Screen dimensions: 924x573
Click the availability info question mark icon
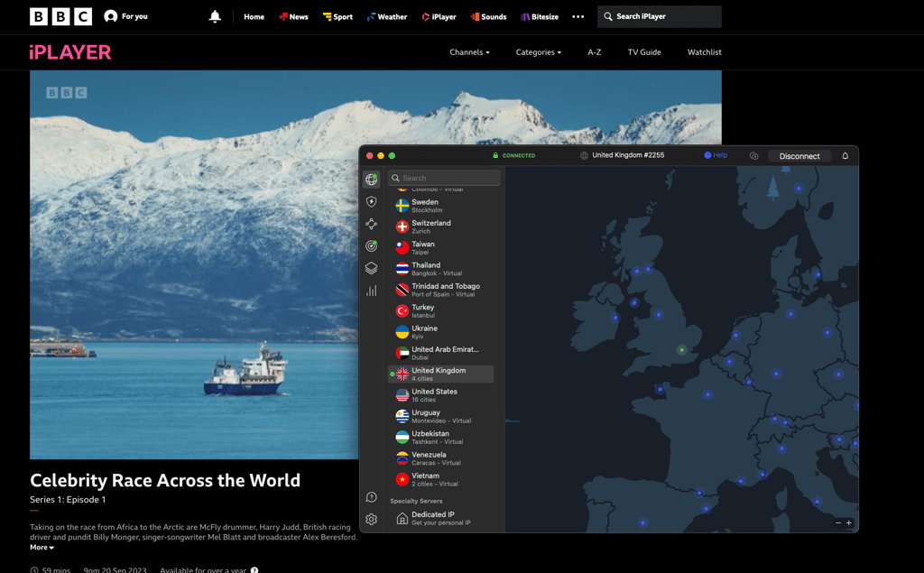click(254, 570)
